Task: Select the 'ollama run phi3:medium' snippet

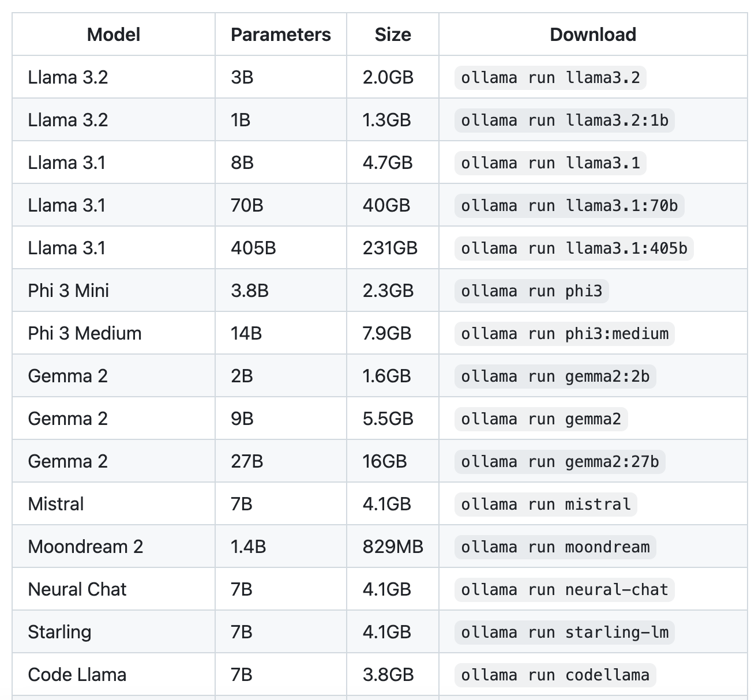Action: [x=564, y=334]
